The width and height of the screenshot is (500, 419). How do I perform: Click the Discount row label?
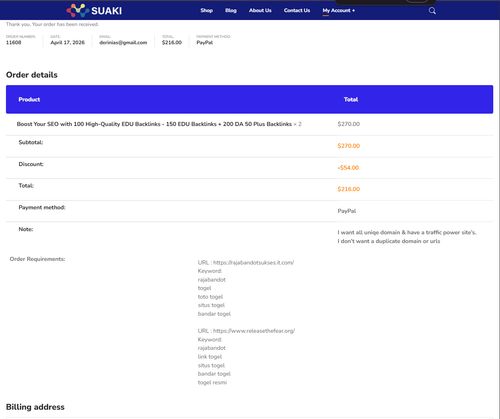[31, 164]
